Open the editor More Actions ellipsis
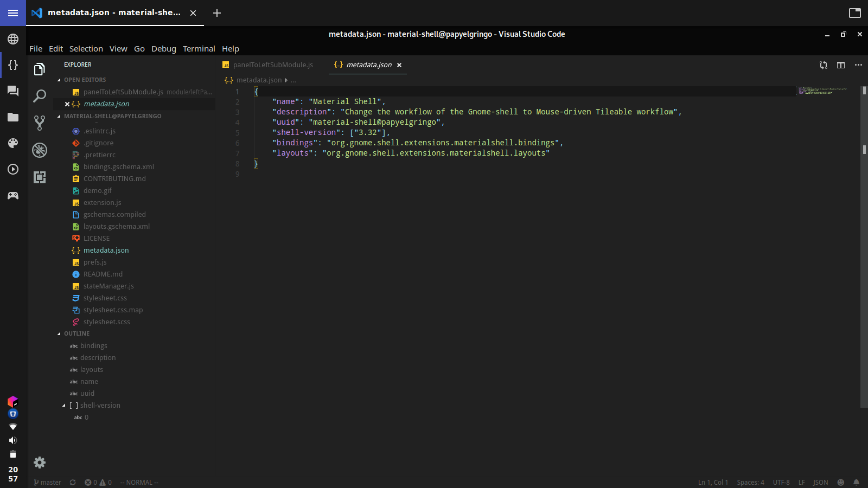The height and width of the screenshot is (488, 868). tap(858, 65)
